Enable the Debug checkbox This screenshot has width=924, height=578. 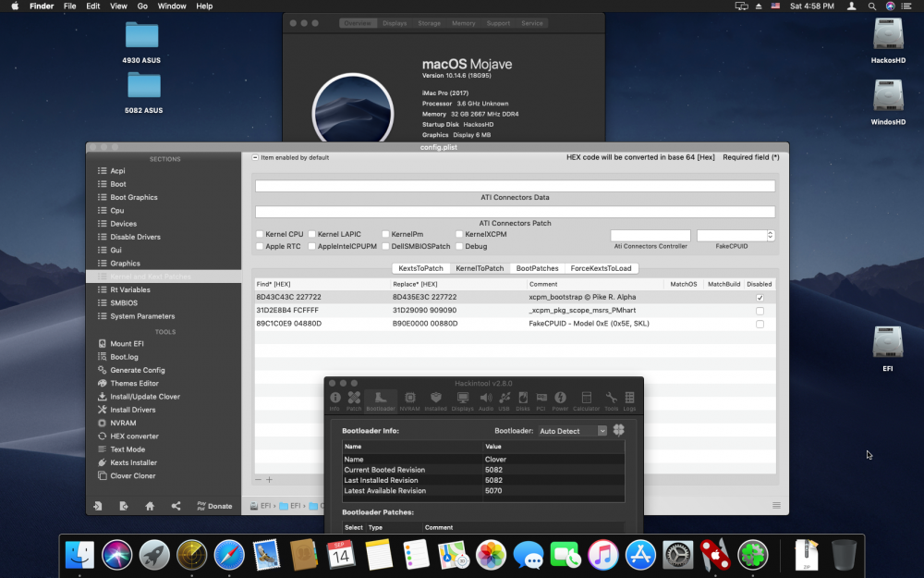coord(459,246)
